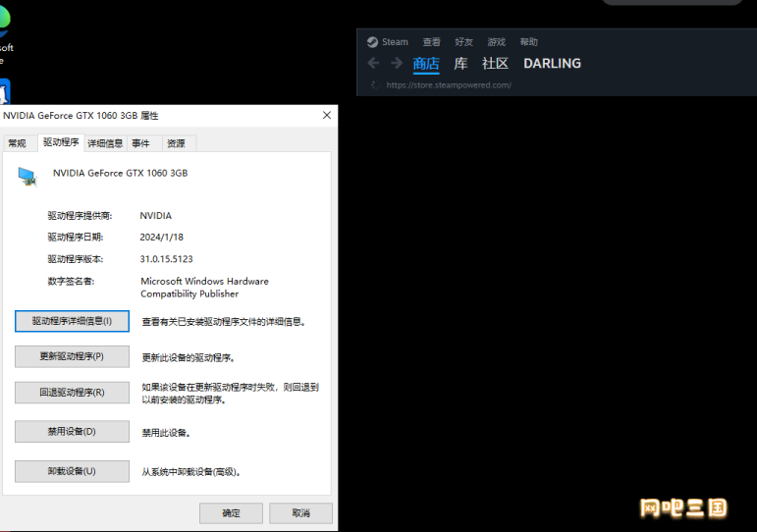Cancel with the 取消 button

tap(300, 513)
